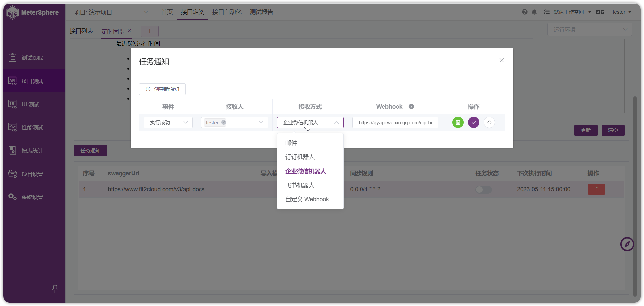The height and width of the screenshot is (306, 644).
Task: Click the 清空 button
Action: (x=613, y=130)
